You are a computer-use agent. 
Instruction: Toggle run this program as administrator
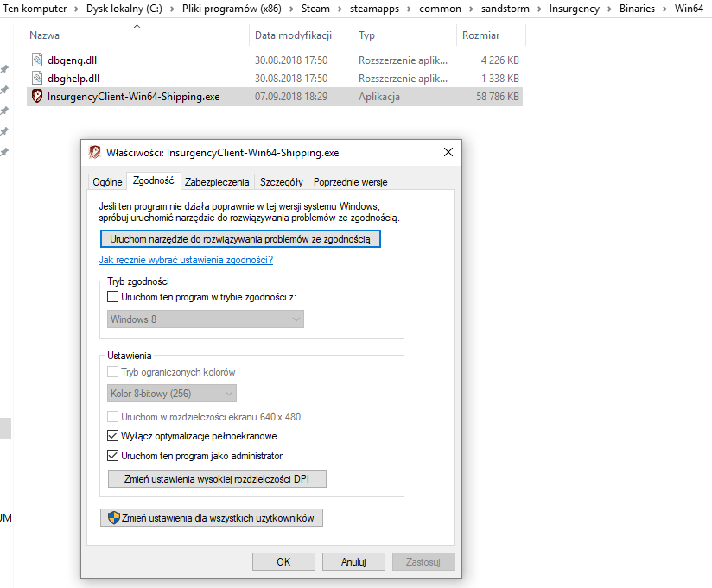pyautogui.click(x=113, y=456)
